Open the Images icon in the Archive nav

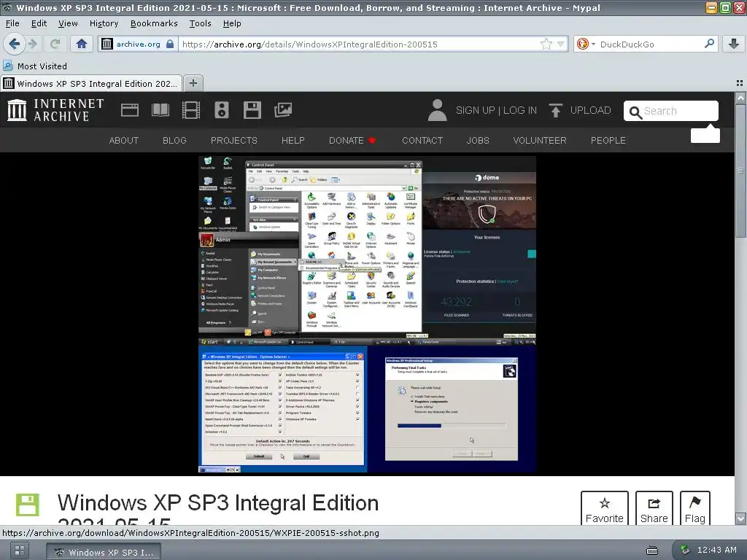click(x=283, y=110)
